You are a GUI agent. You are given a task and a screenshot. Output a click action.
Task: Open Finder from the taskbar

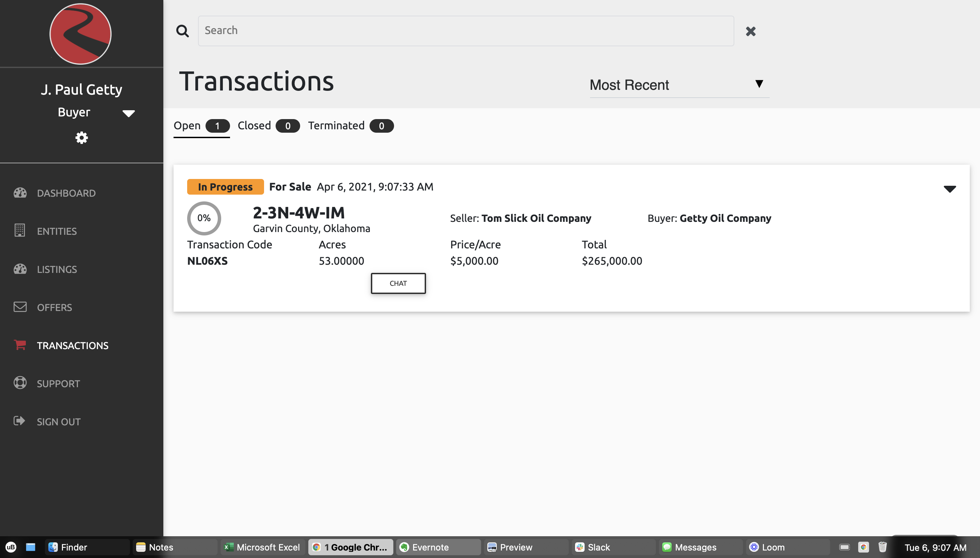tap(87, 547)
